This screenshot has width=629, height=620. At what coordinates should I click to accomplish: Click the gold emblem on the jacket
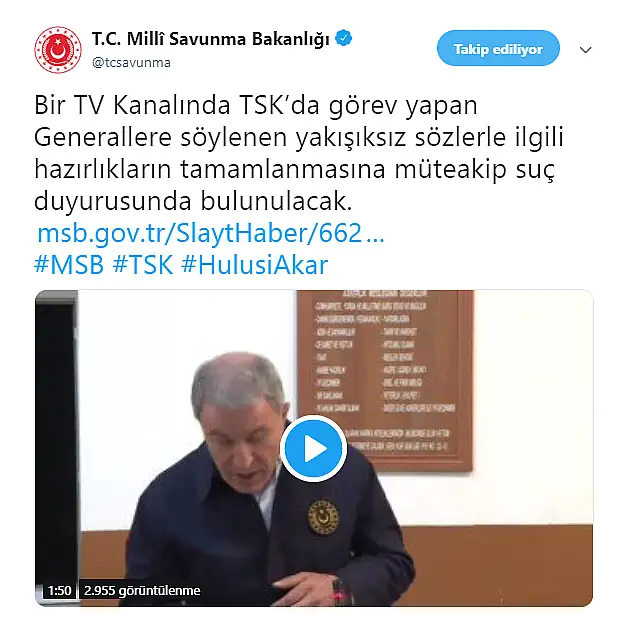[323, 517]
